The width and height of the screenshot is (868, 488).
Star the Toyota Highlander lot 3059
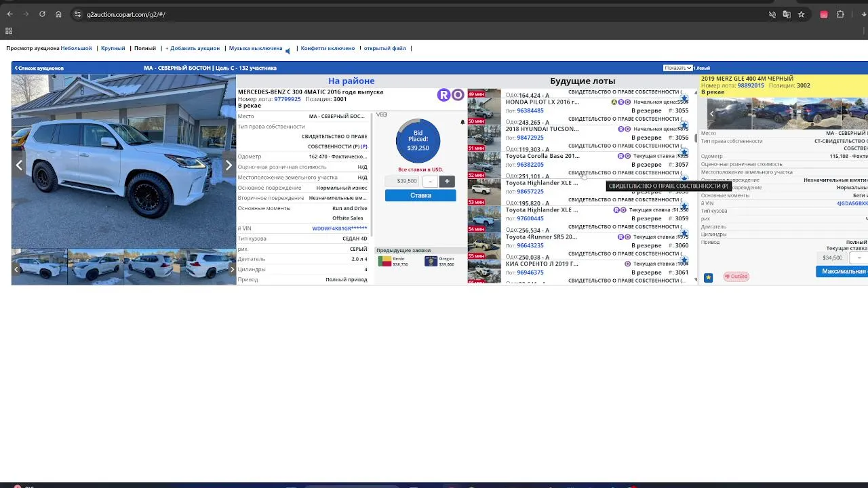click(x=684, y=207)
